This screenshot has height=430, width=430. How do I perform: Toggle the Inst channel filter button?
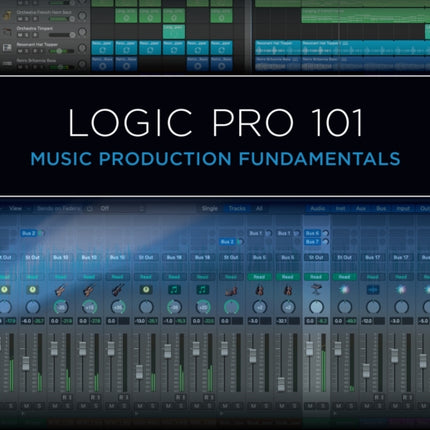point(340,208)
